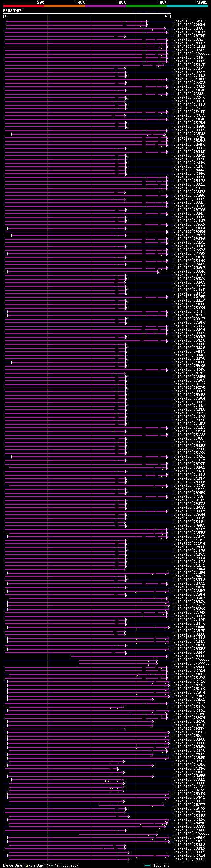The width and height of the screenshot is (211, 868).
Task: Select label UniRef100_Q53N07
Action: coord(190,68)
